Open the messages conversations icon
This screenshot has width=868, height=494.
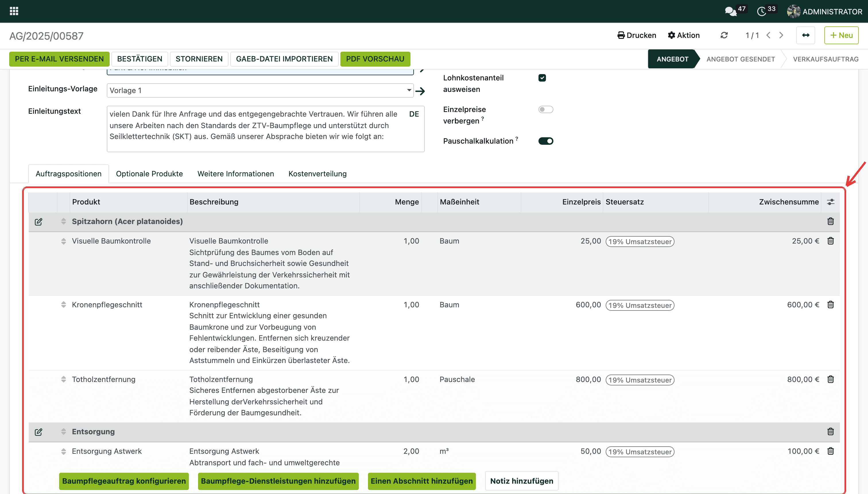pos(731,11)
